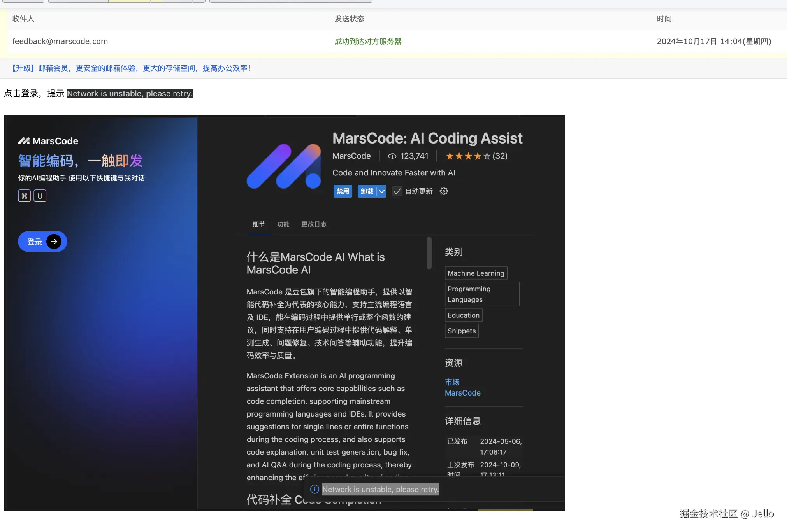Click the MarsCode sidebar logo icon
The image size is (787, 532).
coord(24,141)
